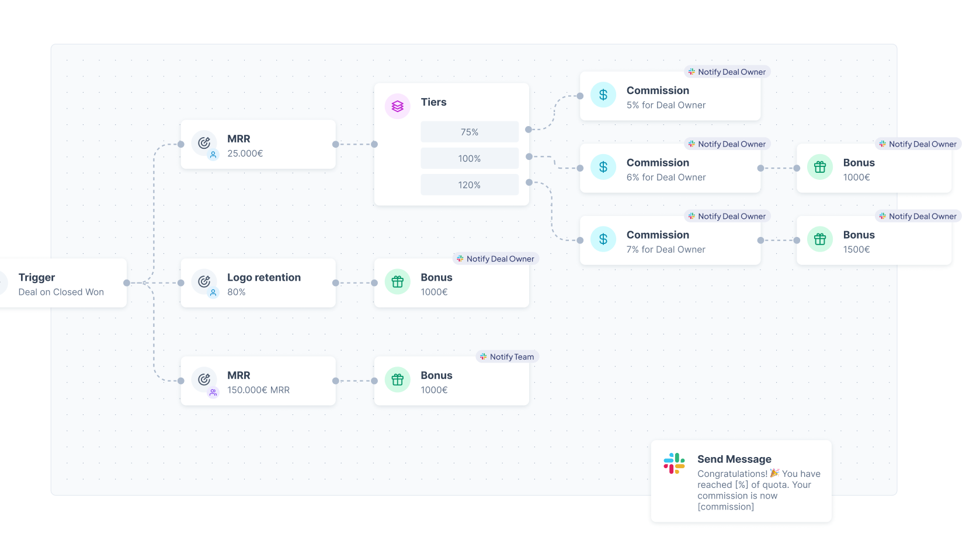
Task: Click the Notify Deal Owner tag above Logo retention Bonus
Action: click(495, 259)
